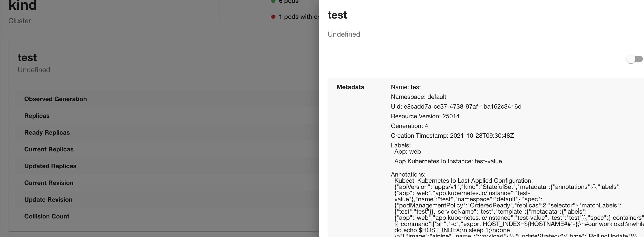Viewport: 644px width, 237px height.
Task: Select the "Ready Replicas" row
Action: 47,132
